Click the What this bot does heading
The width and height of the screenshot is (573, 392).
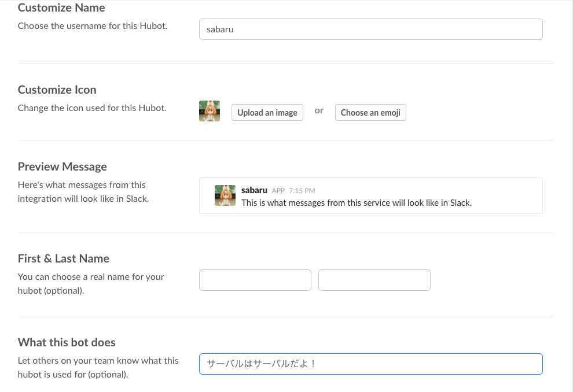click(67, 342)
